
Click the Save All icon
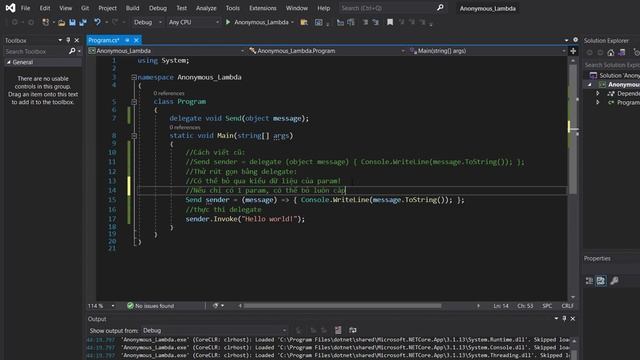click(83, 22)
